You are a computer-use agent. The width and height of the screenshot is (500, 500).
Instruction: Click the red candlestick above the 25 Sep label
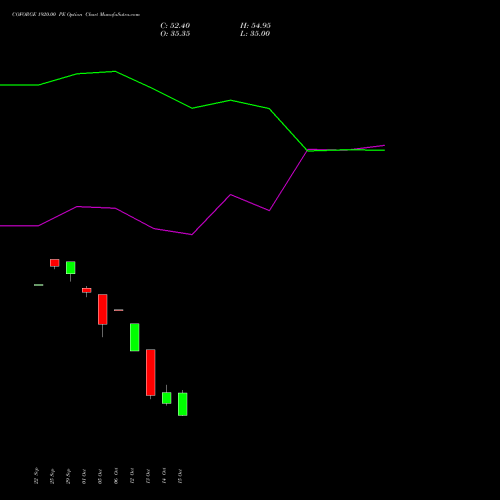pos(55,263)
